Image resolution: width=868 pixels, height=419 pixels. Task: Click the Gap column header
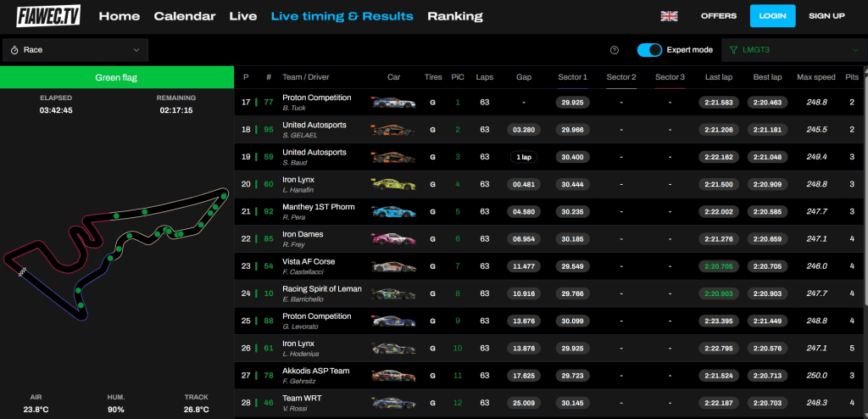tap(524, 77)
